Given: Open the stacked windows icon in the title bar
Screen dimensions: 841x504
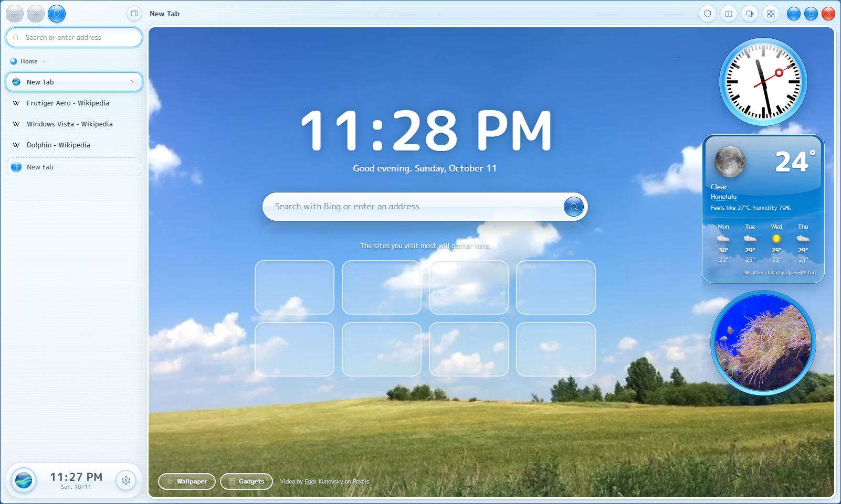Looking at the screenshot, I should point(750,14).
